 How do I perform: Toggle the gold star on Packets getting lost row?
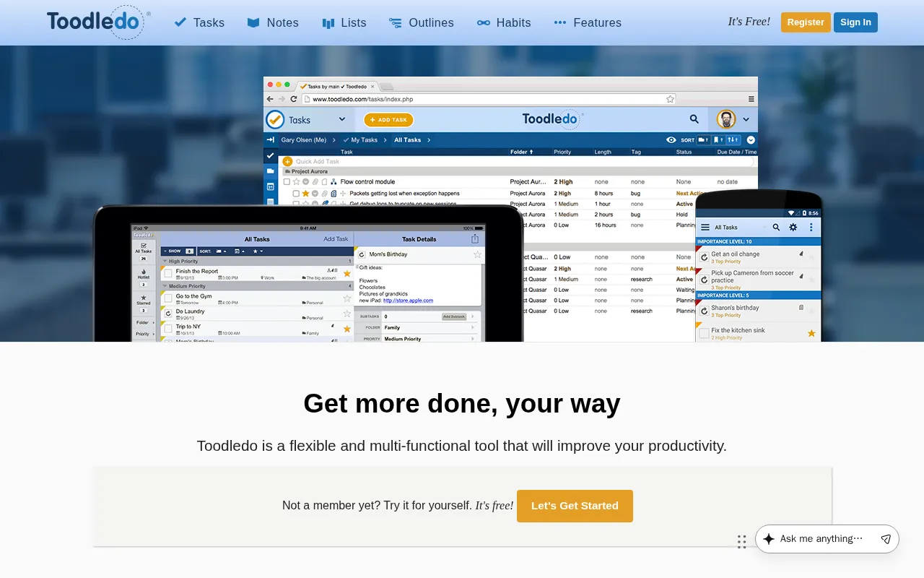(x=305, y=194)
